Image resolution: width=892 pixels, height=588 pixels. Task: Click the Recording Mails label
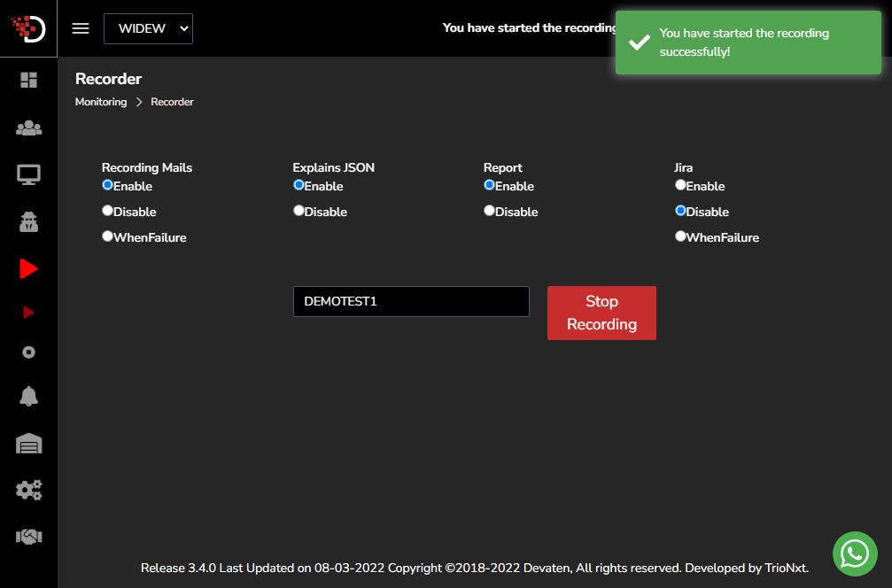click(147, 167)
